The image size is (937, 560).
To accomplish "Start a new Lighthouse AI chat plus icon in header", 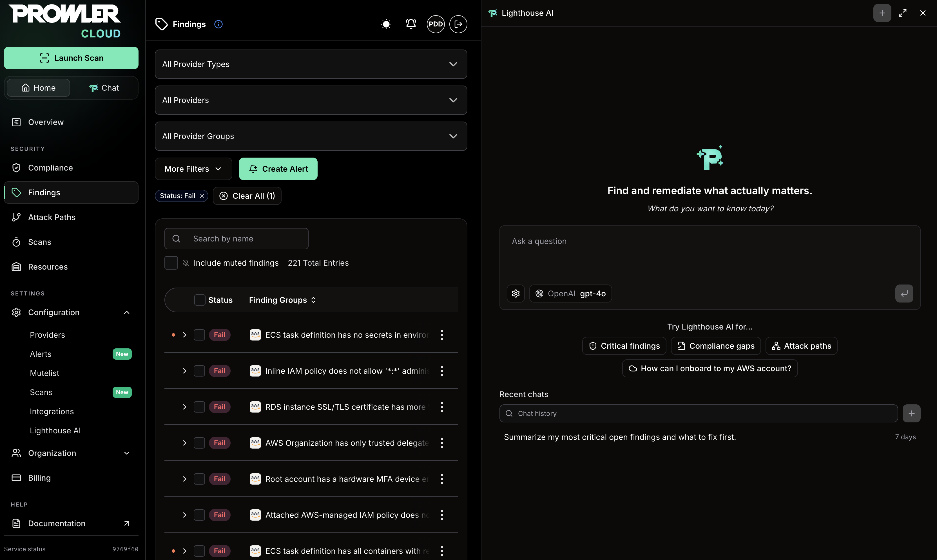I will 882,13.
